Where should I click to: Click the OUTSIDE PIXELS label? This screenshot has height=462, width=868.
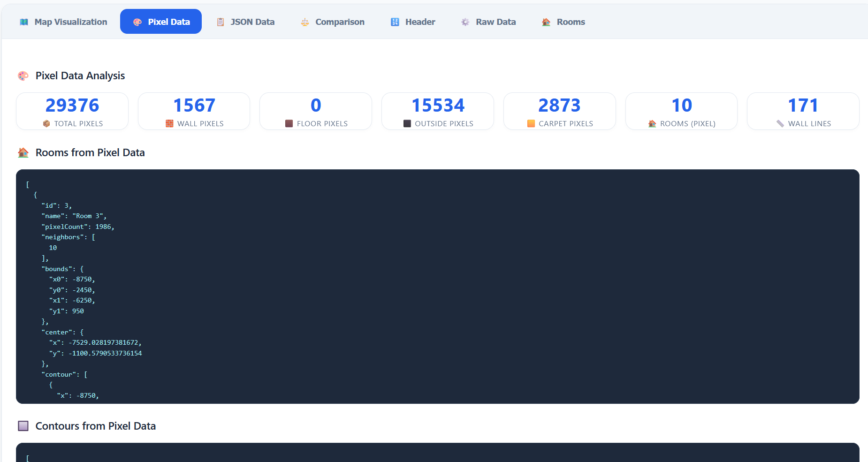pos(444,124)
